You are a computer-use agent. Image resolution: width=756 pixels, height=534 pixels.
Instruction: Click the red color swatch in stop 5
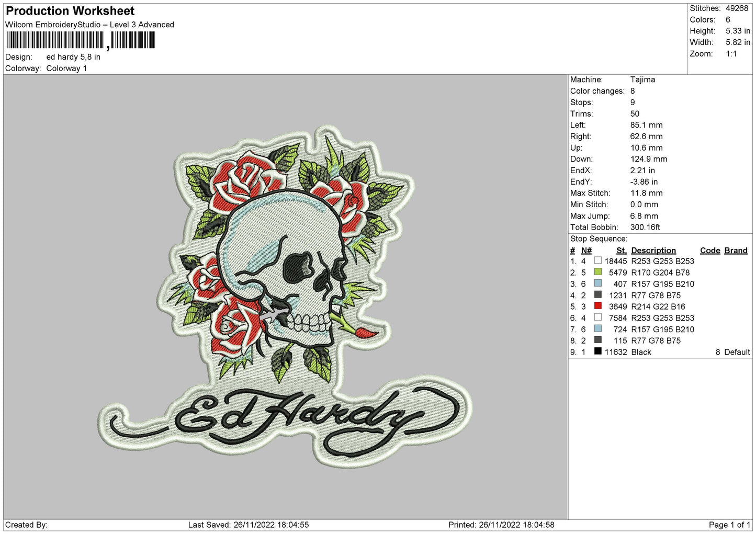tap(597, 306)
